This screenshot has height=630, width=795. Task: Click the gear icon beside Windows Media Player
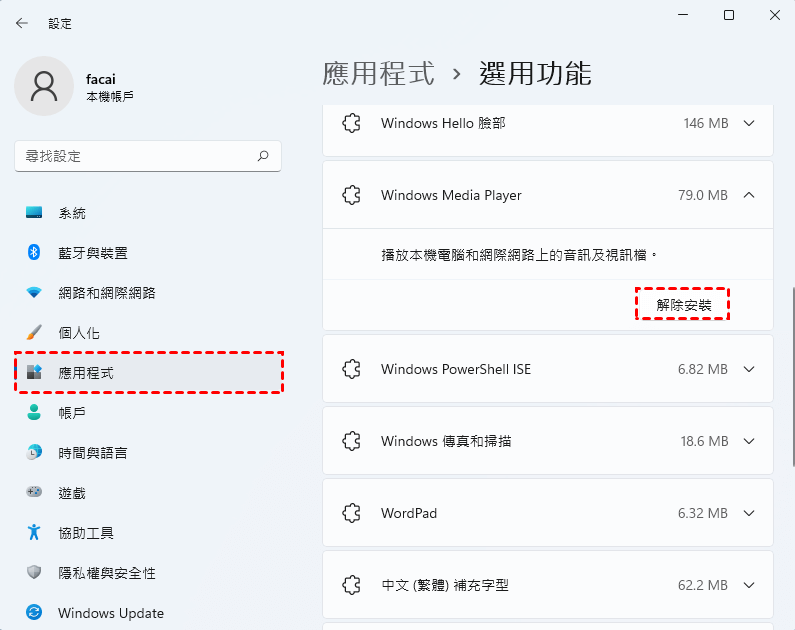[351, 195]
